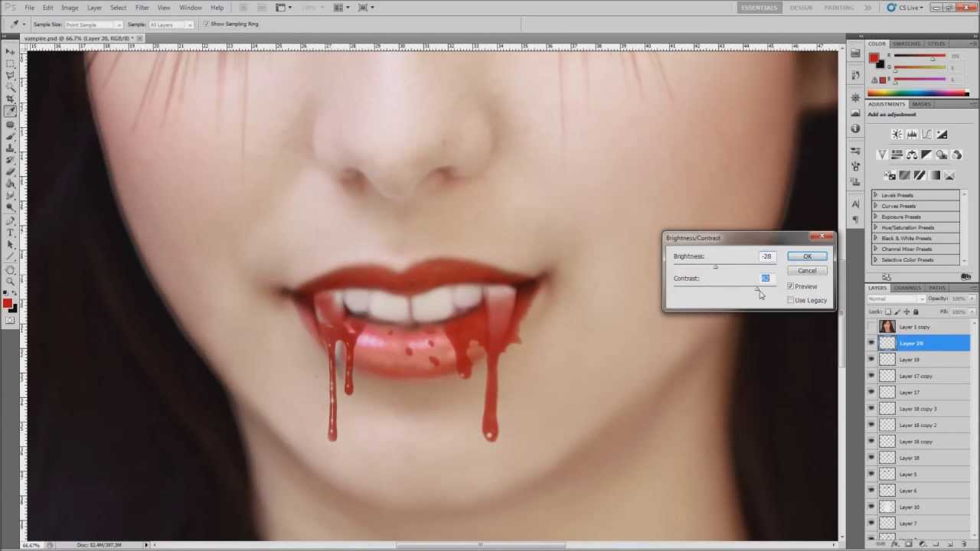
Task: Click the foreground color swatch in toolbox
Action: click(x=8, y=303)
